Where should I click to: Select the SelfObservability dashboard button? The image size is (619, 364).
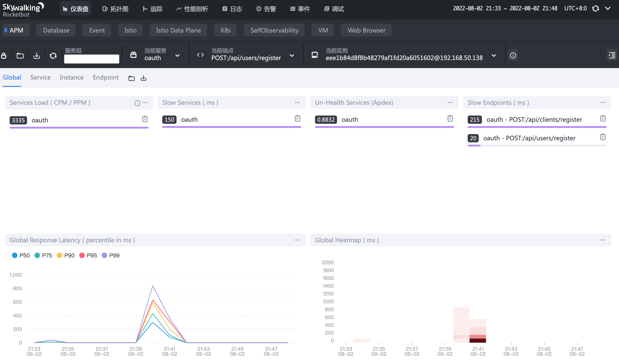point(274,30)
